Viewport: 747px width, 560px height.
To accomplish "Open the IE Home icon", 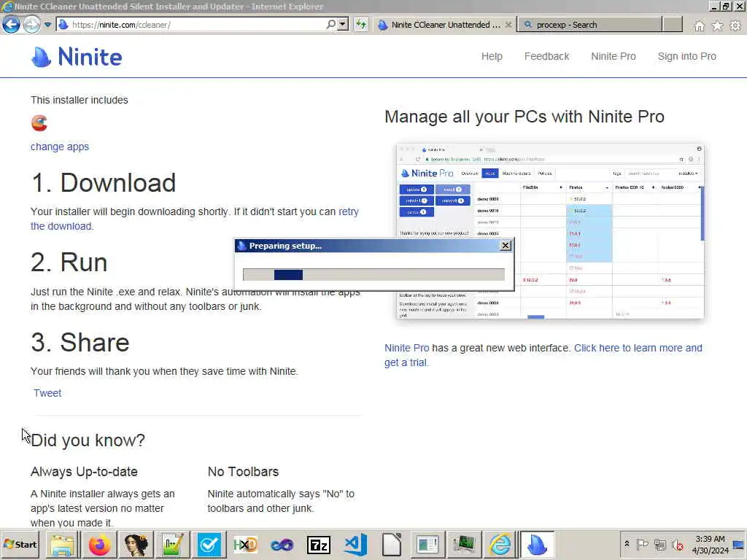I will pos(700,26).
